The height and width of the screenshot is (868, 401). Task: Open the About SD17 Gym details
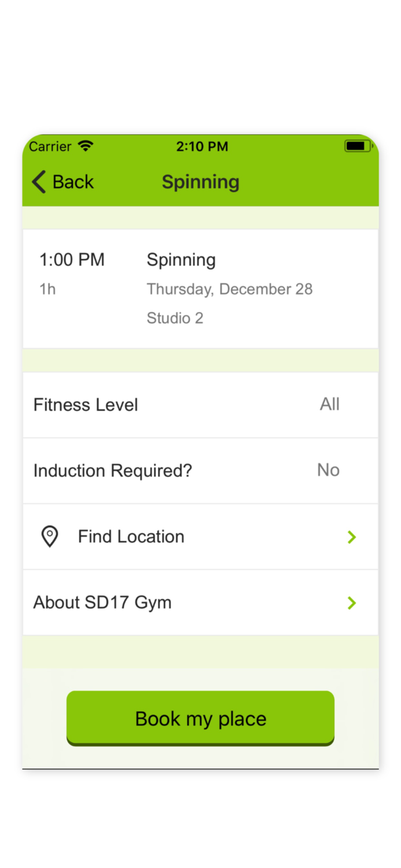click(200, 602)
